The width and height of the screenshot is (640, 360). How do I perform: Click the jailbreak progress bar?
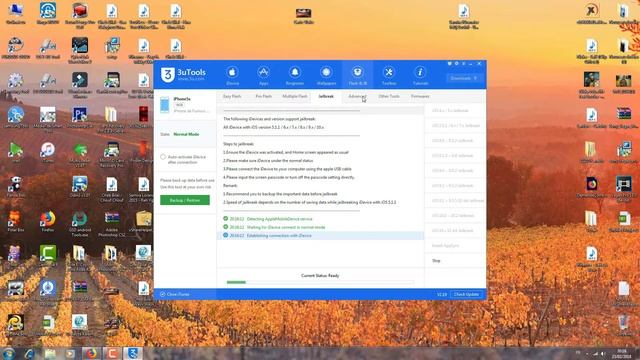320,282
